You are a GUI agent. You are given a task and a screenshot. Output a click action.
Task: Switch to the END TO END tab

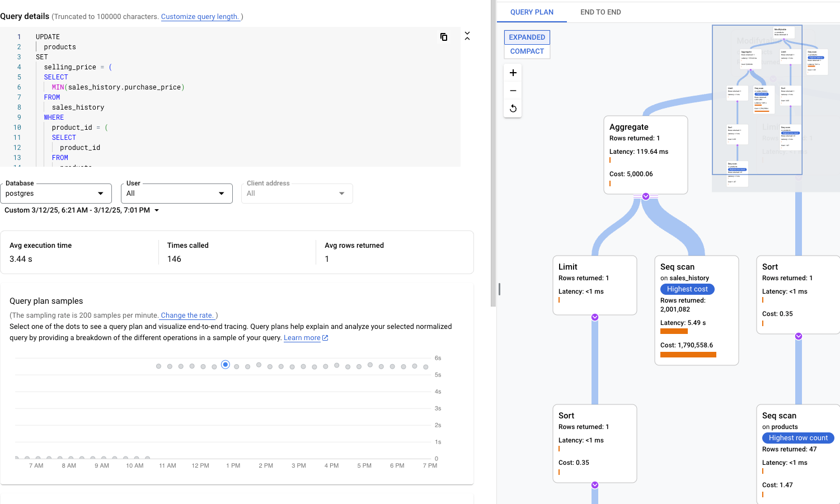(x=600, y=12)
